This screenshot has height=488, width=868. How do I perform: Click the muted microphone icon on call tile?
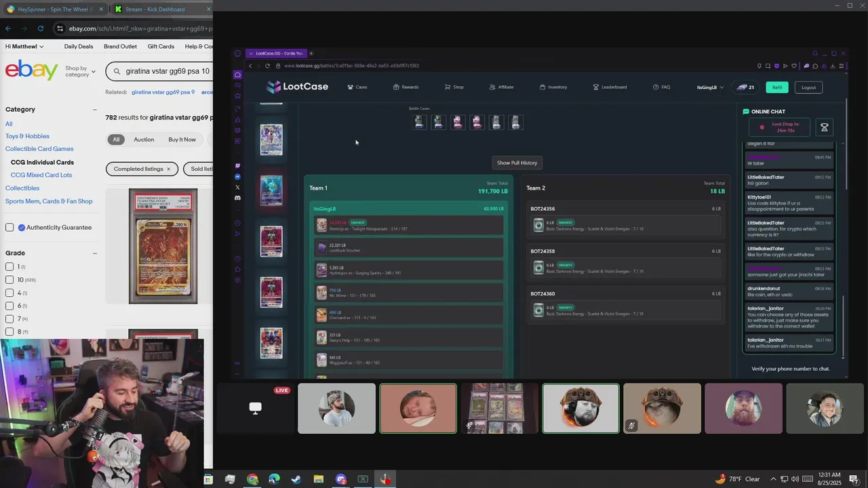[631, 426]
